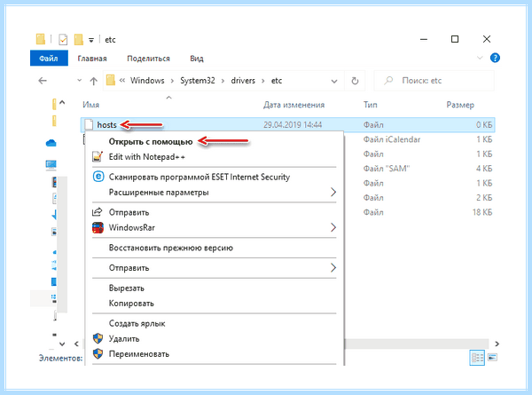Expand the address bar history dropdown
532x395 pixels.
click(334, 81)
